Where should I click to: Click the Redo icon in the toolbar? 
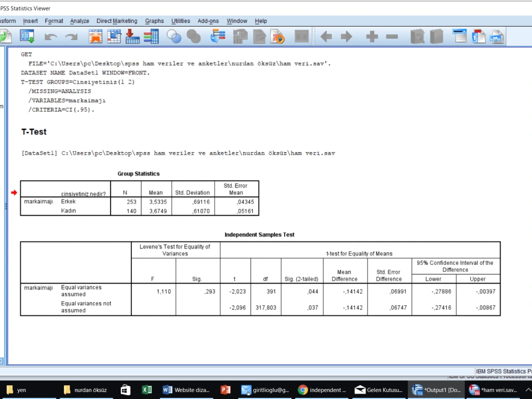tap(72, 36)
